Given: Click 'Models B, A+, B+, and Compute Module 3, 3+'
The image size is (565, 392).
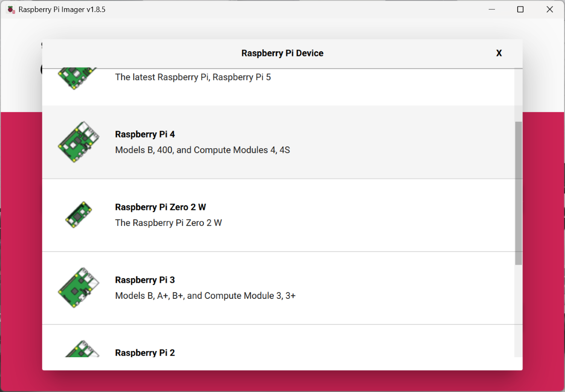Looking at the screenshot, I should coord(205,295).
